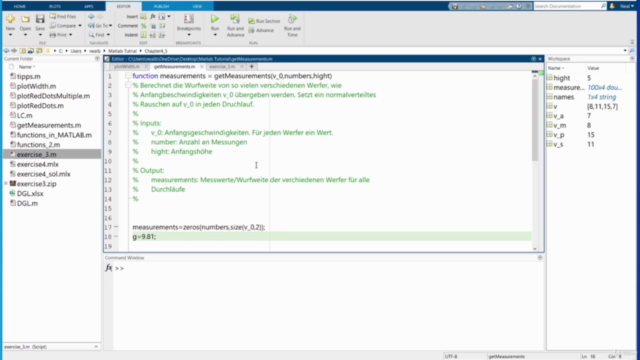Screen dimensions: 640x360
Task: Open the Neal account menu
Action: tap(627, 6)
